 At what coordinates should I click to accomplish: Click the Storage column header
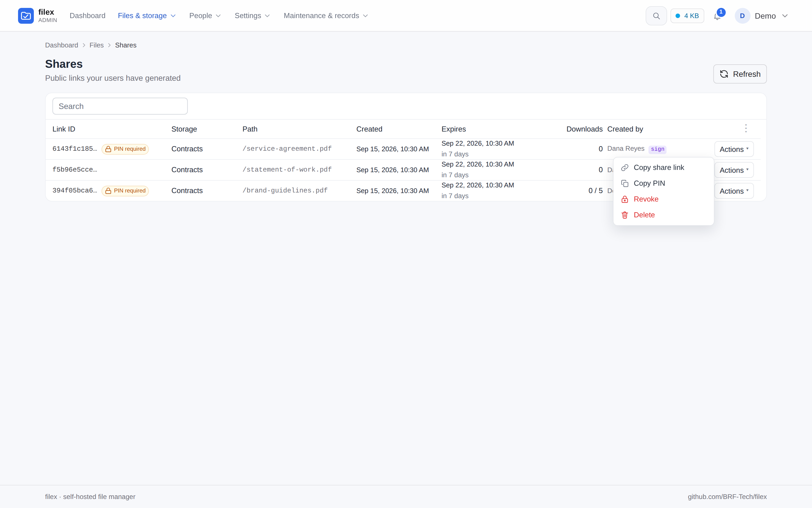tap(184, 129)
